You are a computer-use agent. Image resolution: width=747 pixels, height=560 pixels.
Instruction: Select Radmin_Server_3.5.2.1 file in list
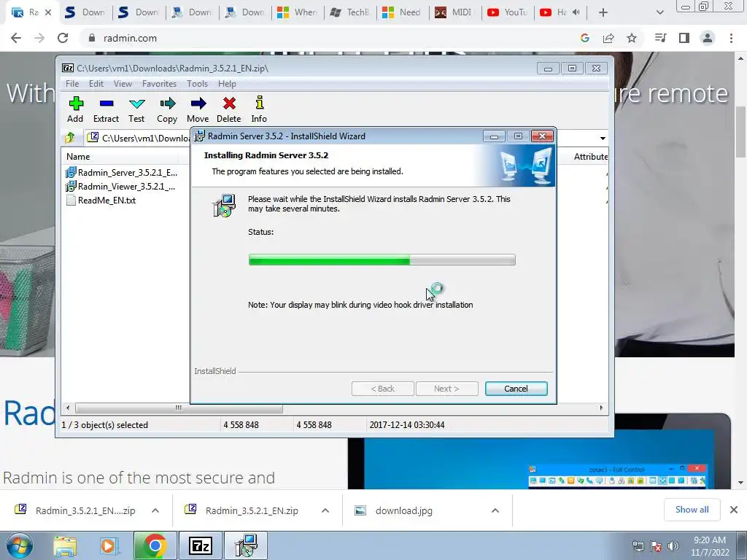point(122,172)
